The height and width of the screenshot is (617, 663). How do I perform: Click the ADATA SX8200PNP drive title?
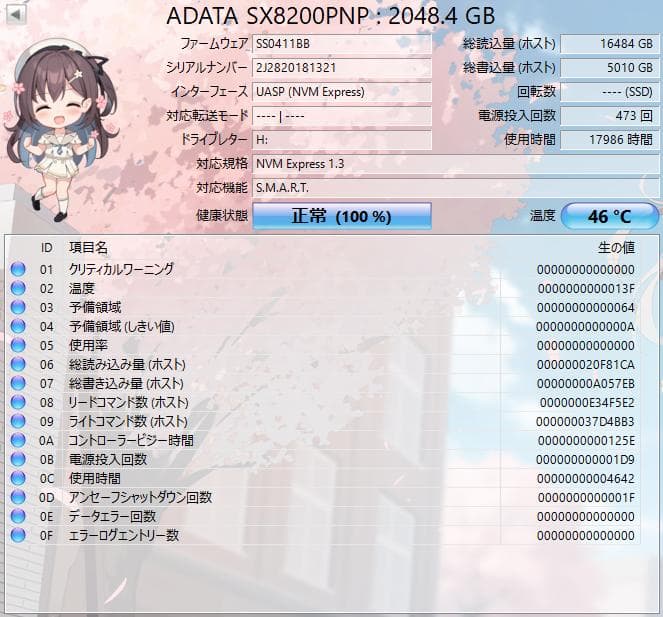coord(331,16)
